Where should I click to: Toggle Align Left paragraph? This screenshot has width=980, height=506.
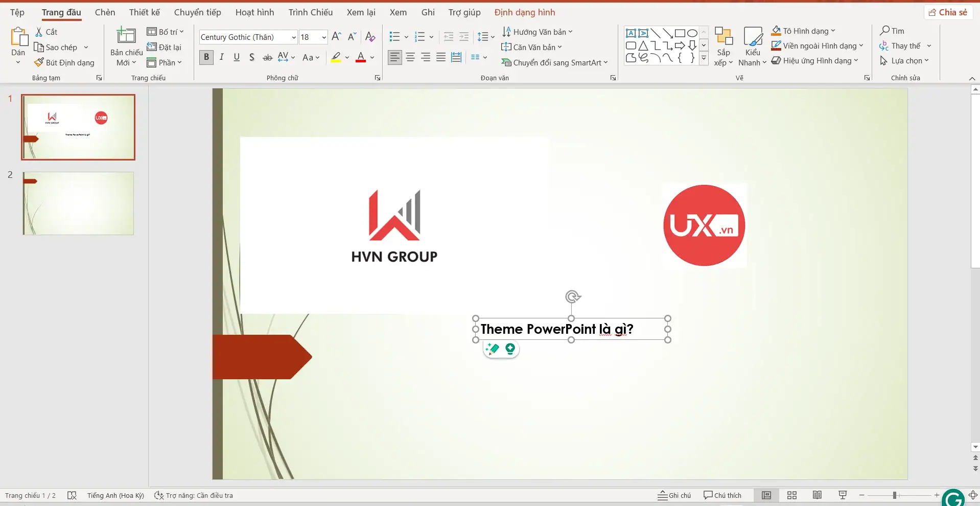coord(395,57)
